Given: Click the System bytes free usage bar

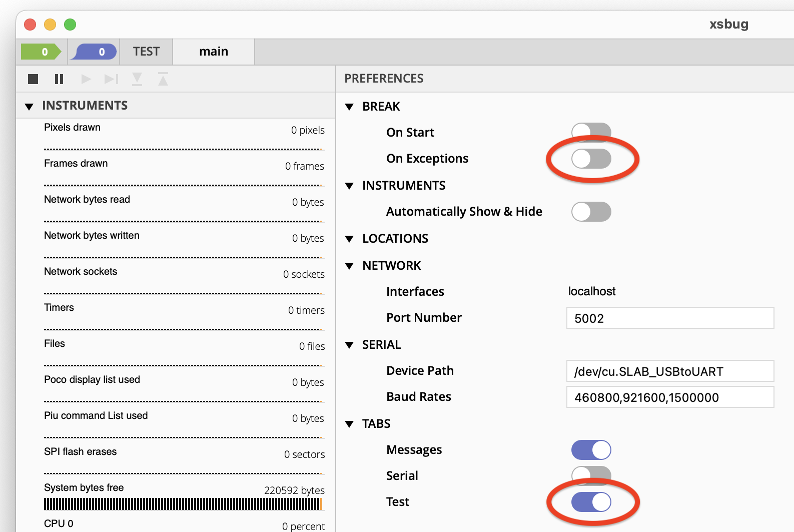Looking at the screenshot, I should [x=183, y=504].
